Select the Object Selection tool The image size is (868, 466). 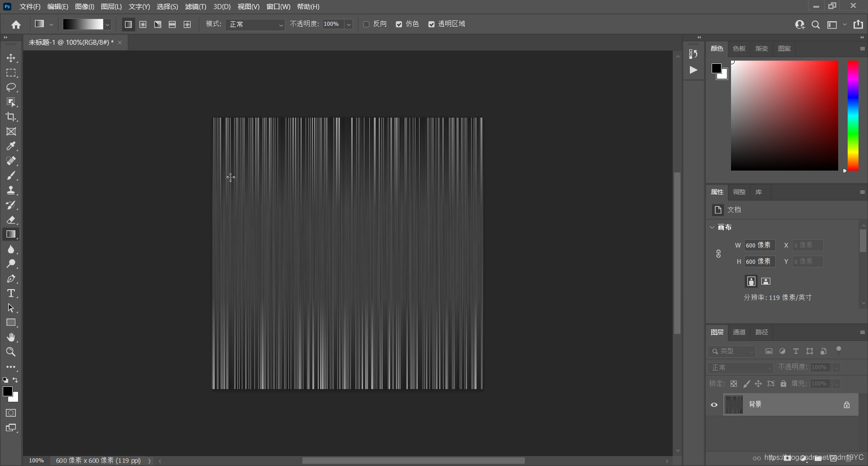click(11, 102)
